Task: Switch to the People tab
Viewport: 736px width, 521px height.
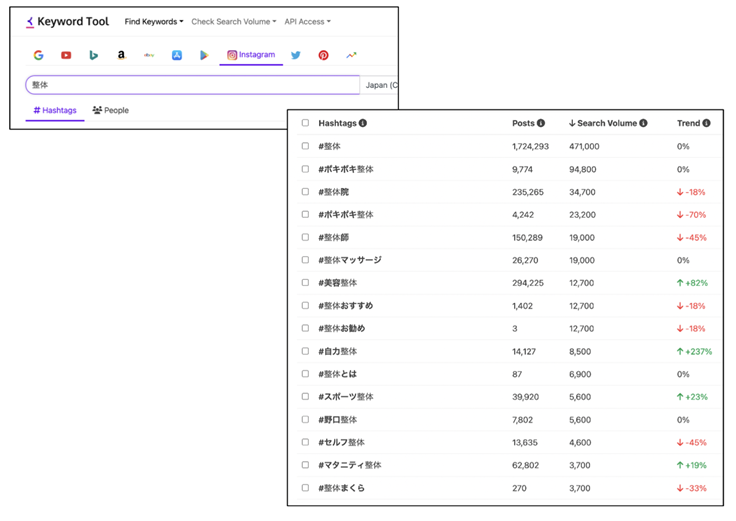Action: (110, 110)
